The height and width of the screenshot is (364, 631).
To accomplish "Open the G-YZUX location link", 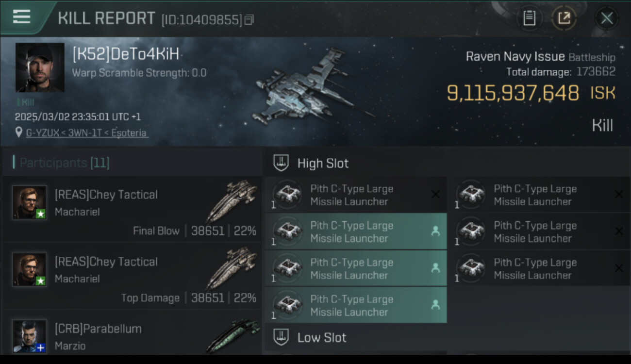I will click(x=86, y=133).
